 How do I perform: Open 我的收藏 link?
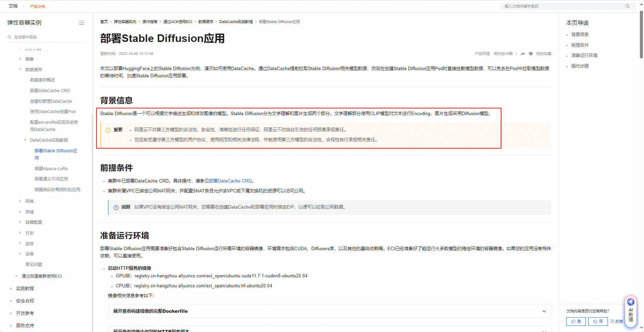pyautogui.click(x=544, y=54)
